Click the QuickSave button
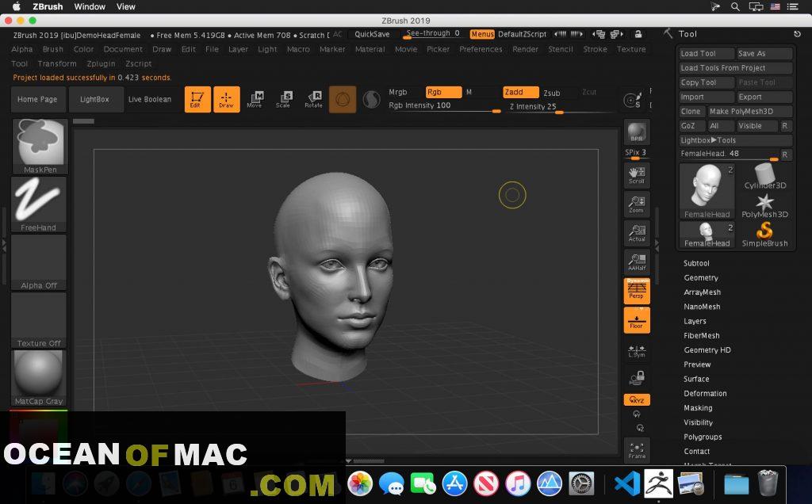The image size is (812, 504). (x=372, y=34)
